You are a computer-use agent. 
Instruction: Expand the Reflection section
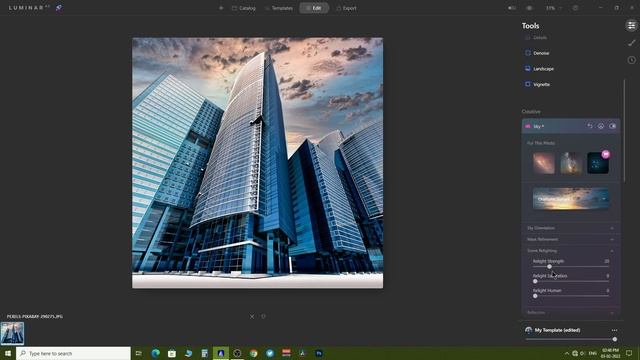[571, 313]
